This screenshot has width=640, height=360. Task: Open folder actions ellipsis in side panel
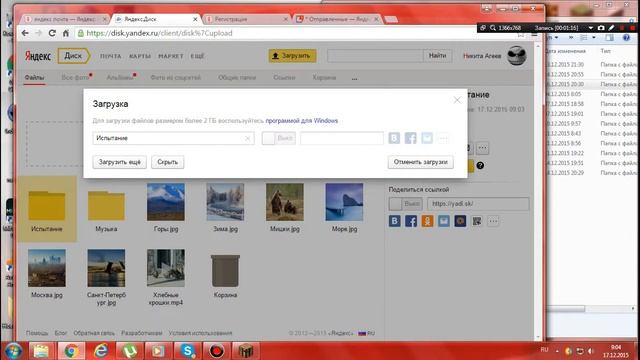click(482, 148)
